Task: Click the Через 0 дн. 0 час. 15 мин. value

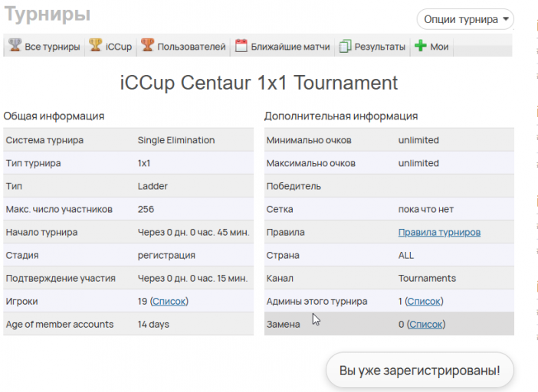Action: pyautogui.click(x=192, y=278)
